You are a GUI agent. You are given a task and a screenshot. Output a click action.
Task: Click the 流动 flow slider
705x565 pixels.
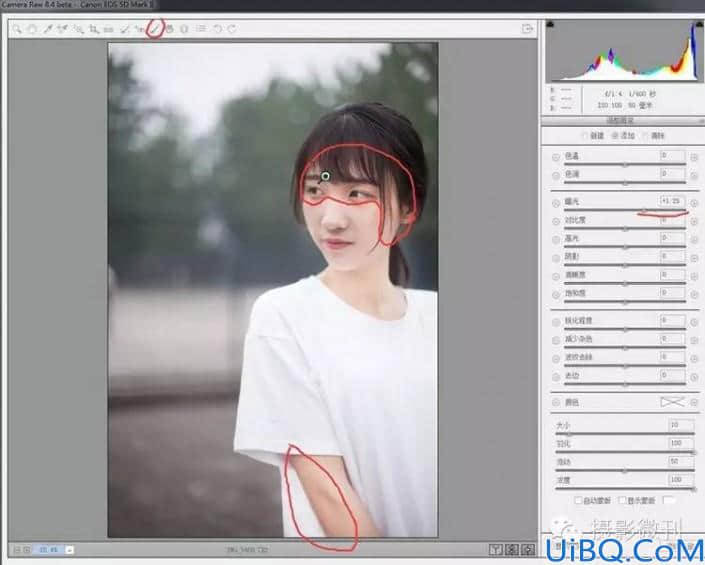[625, 471]
